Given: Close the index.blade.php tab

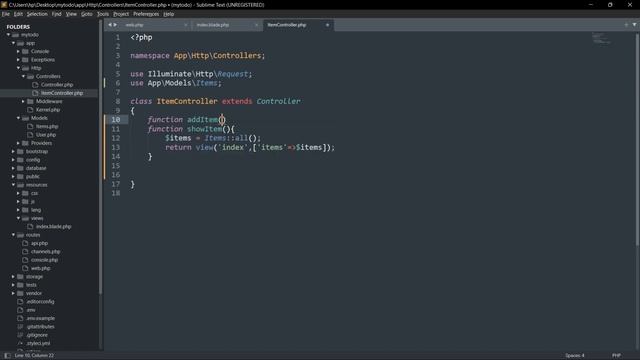Looking at the screenshot, I should pos(256,25).
